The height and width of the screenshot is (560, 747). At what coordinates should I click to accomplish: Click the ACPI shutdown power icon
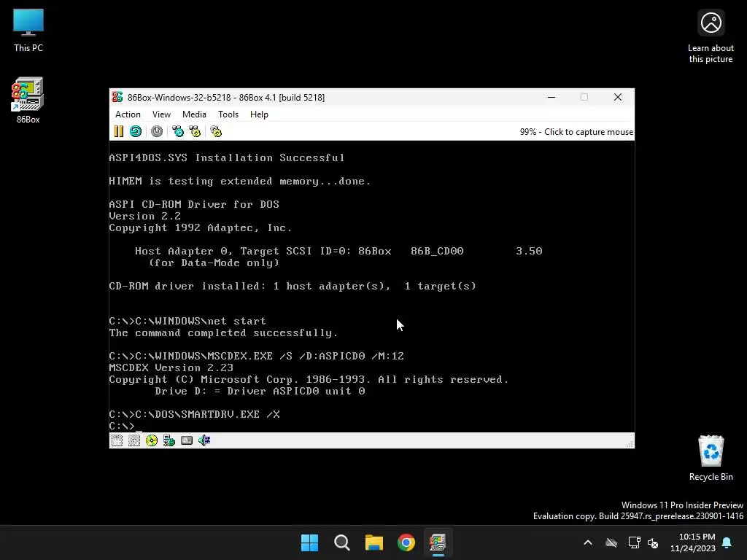click(x=157, y=131)
